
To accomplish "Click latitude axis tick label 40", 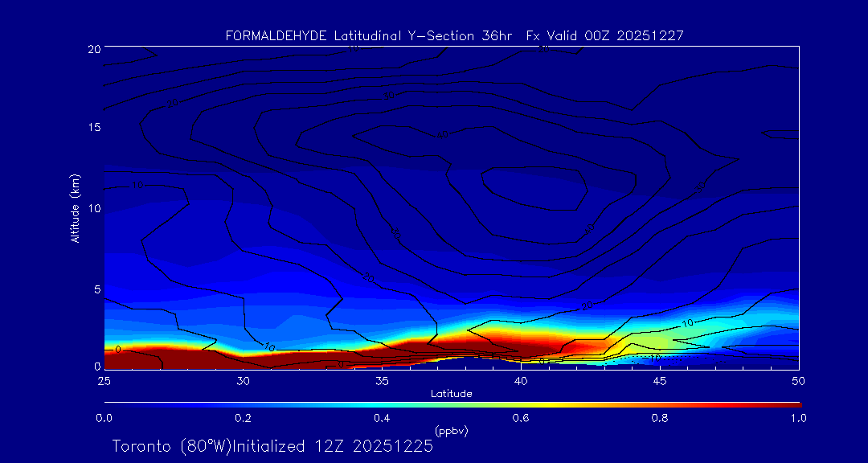I will [520, 381].
